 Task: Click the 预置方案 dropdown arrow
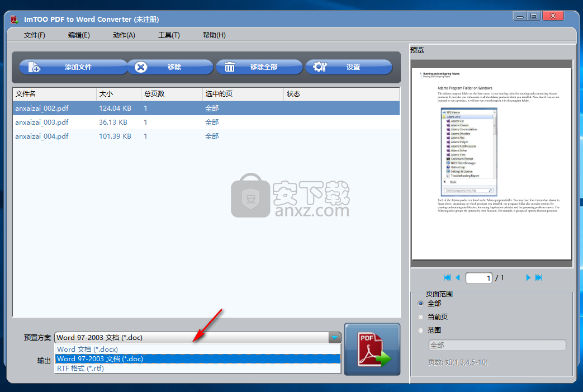point(335,337)
